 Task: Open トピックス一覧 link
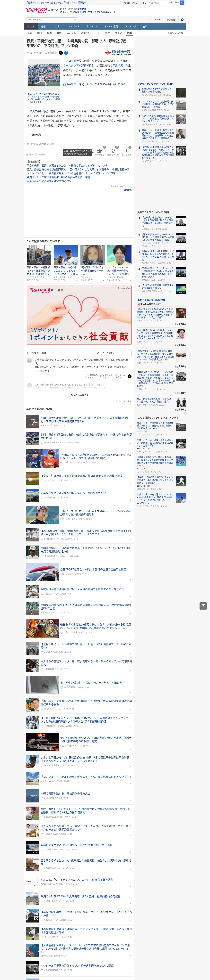pyautogui.click(x=175, y=33)
